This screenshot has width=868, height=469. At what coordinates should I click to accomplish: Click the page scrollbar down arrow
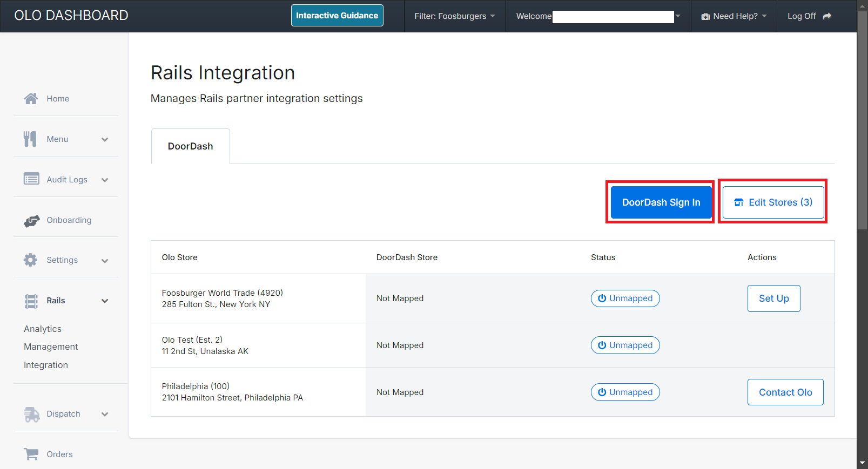862,464
